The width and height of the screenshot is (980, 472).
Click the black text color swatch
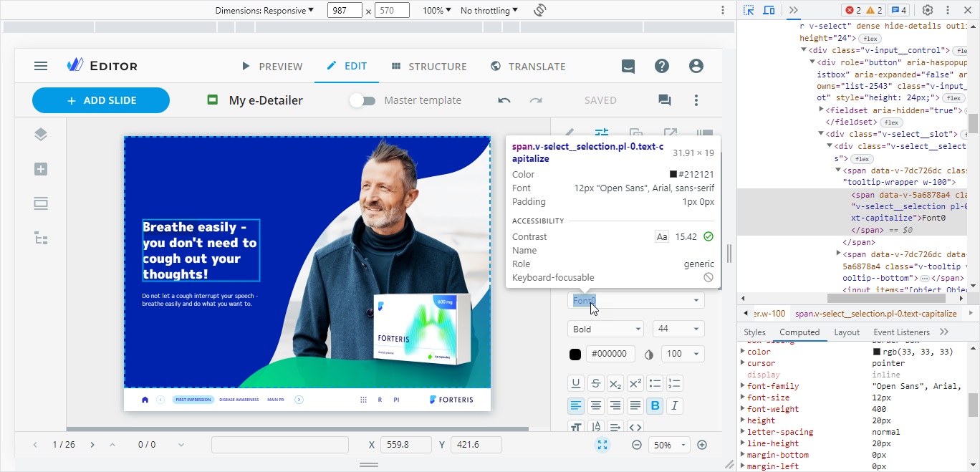pos(575,353)
